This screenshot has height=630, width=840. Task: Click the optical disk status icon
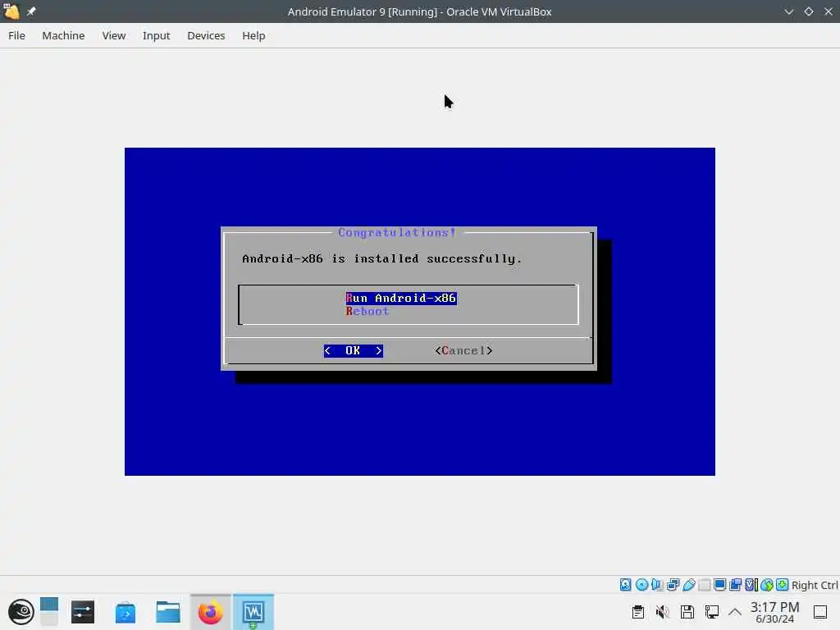641,585
